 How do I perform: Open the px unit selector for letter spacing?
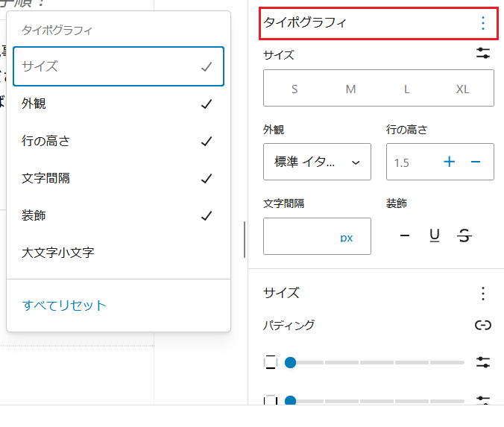(x=347, y=238)
